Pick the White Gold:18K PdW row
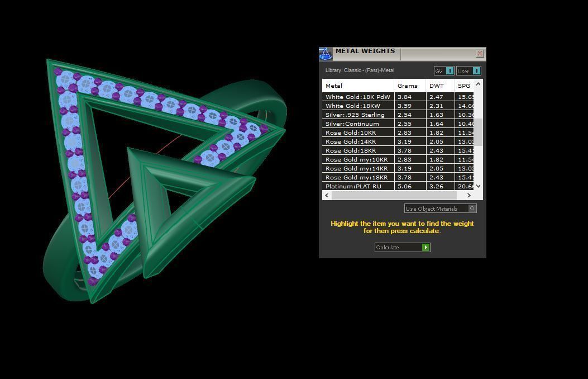The height and width of the screenshot is (379, 588). (x=357, y=97)
